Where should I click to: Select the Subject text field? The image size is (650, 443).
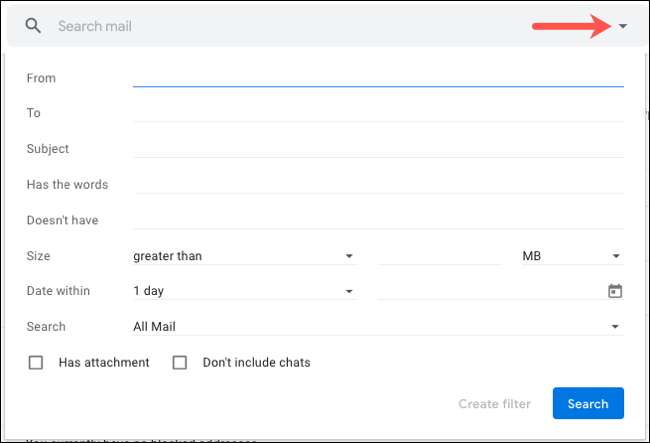point(378,149)
